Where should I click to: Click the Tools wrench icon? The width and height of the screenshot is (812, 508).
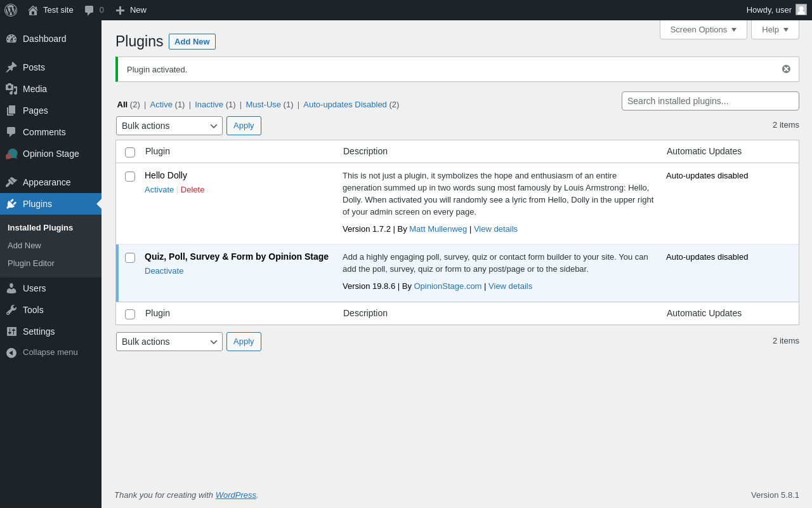[11, 310]
